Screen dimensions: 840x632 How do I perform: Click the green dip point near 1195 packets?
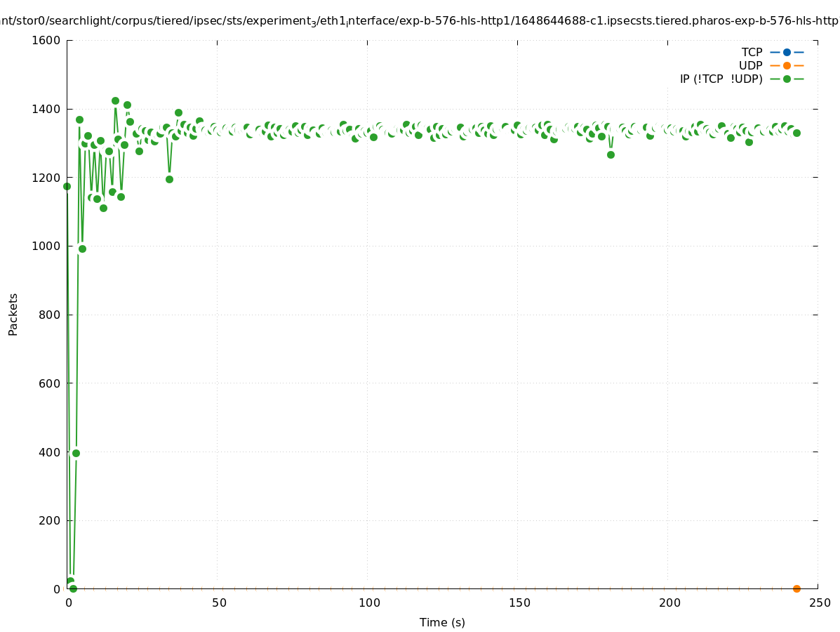[169, 179]
